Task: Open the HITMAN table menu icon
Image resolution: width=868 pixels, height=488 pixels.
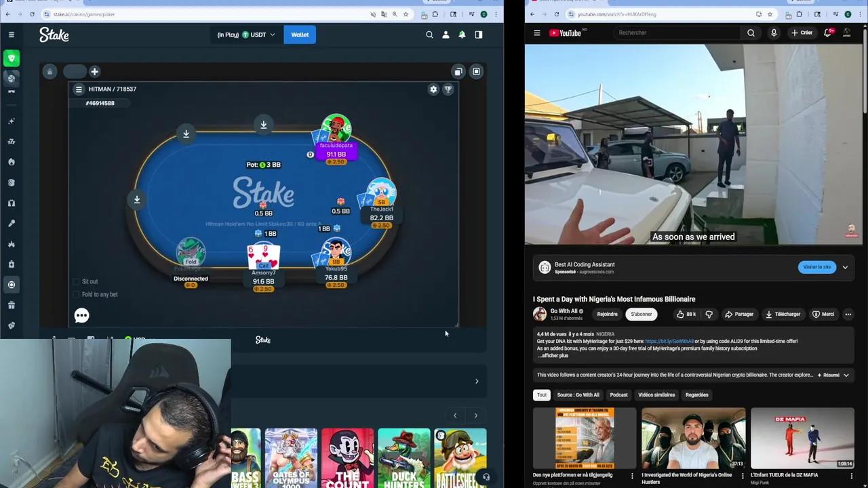Action: [x=79, y=89]
